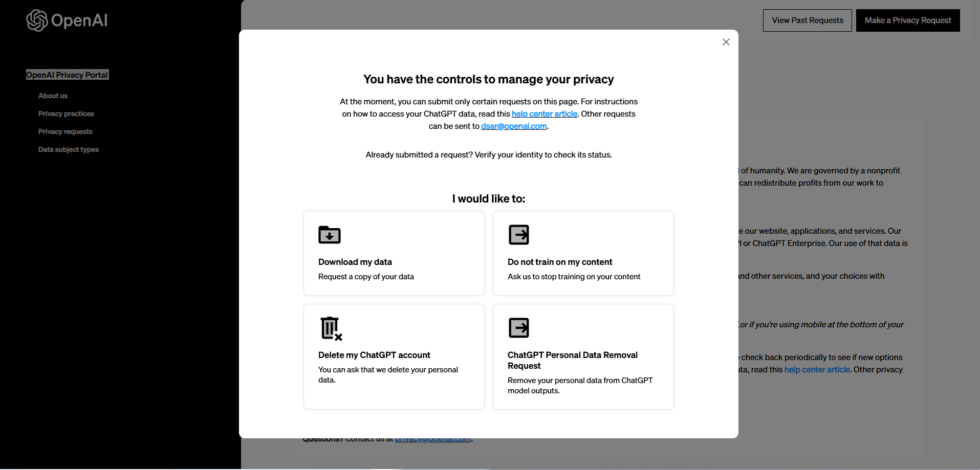Screen dimensions: 980x470
Task: Click the arrow icon above Personal Data Removal
Action: pos(519,328)
